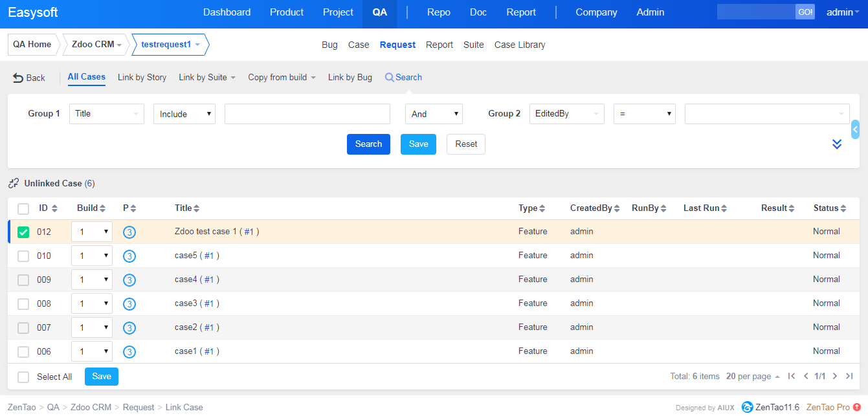Click priority 3 icon for case5
Screen dimensions: 868x418
[129, 256]
